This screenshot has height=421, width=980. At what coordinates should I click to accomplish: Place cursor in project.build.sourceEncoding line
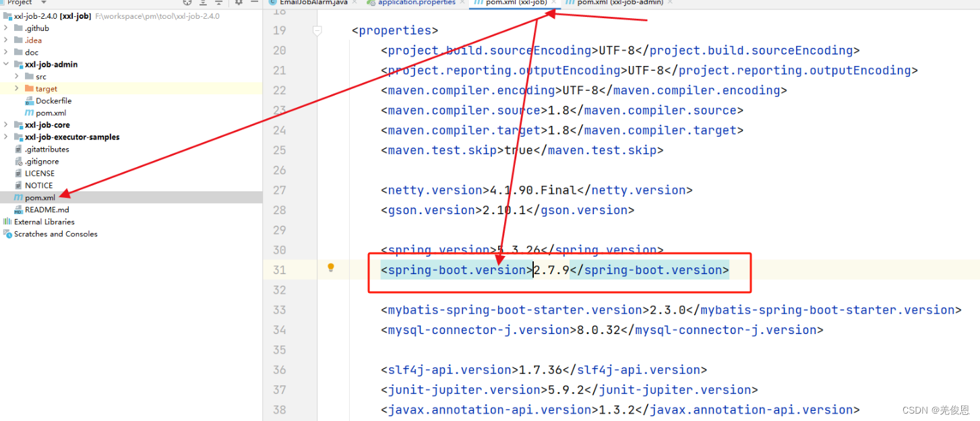[x=620, y=51]
